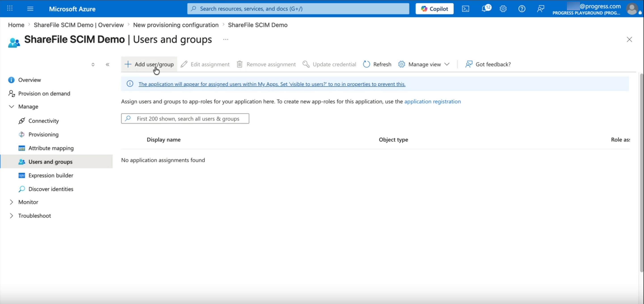Open the notifications bell icon
644x304 pixels.
[x=486, y=8]
